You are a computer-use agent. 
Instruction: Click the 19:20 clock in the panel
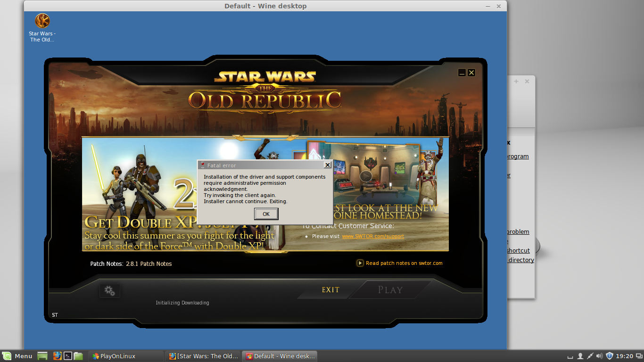click(625, 356)
